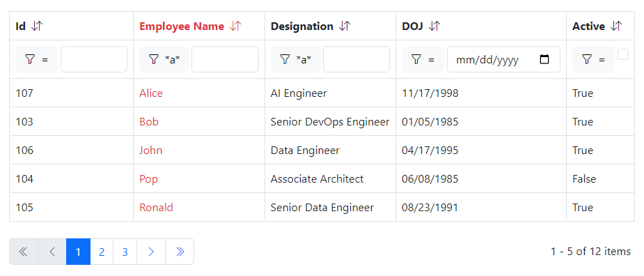The width and height of the screenshot is (644, 276).
Task: Click the True value in Ronald's row
Action: click(583, 207)
